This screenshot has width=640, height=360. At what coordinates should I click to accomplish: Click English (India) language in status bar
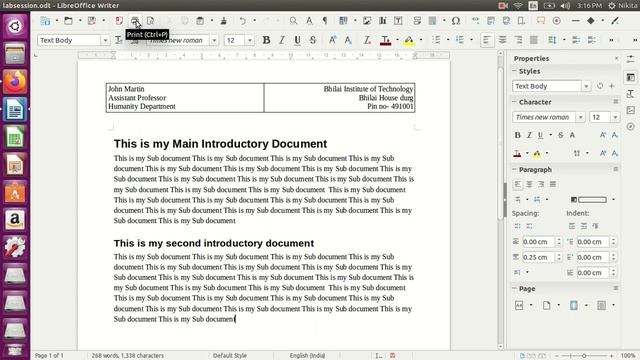pyautogui.click(x=307, y=356)
